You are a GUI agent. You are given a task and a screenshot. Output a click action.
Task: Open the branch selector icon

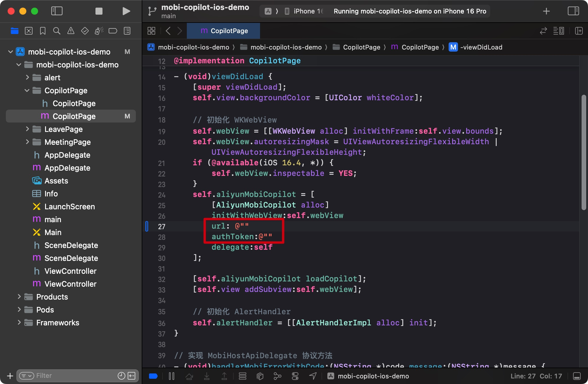pyautogui.click(x=152, y=11)
